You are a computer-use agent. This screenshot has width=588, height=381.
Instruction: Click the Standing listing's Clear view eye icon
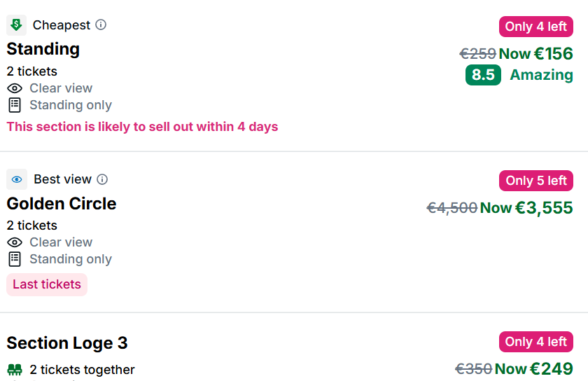click(x=15, y=88)
